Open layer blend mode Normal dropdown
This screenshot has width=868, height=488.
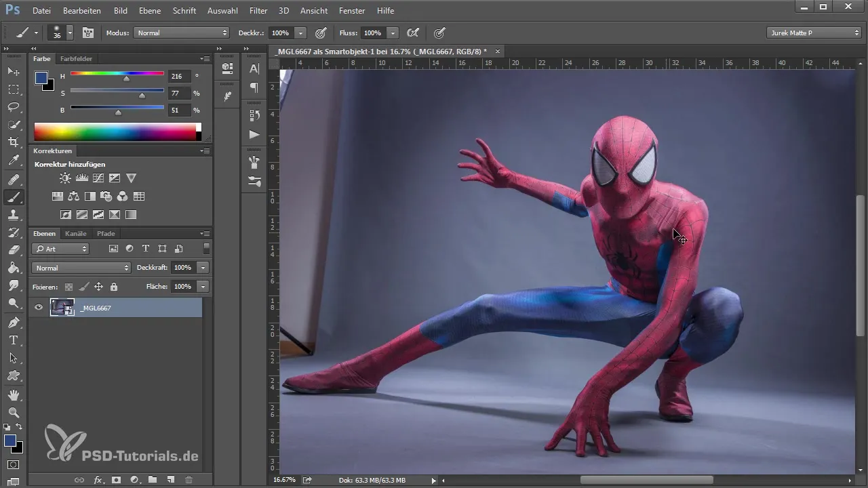81,268
